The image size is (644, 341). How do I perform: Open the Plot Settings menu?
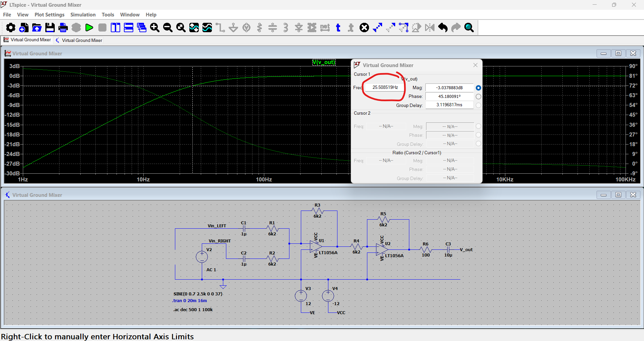(x=49, y=15)
